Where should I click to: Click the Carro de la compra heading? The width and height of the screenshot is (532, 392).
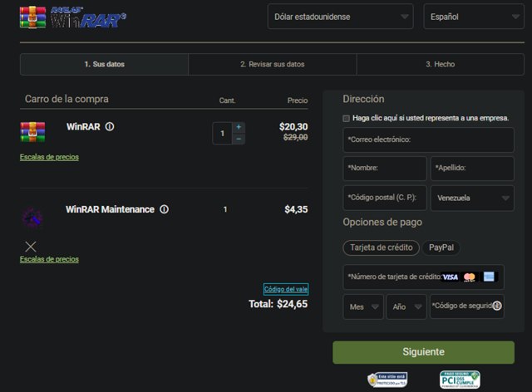point(66,99)
